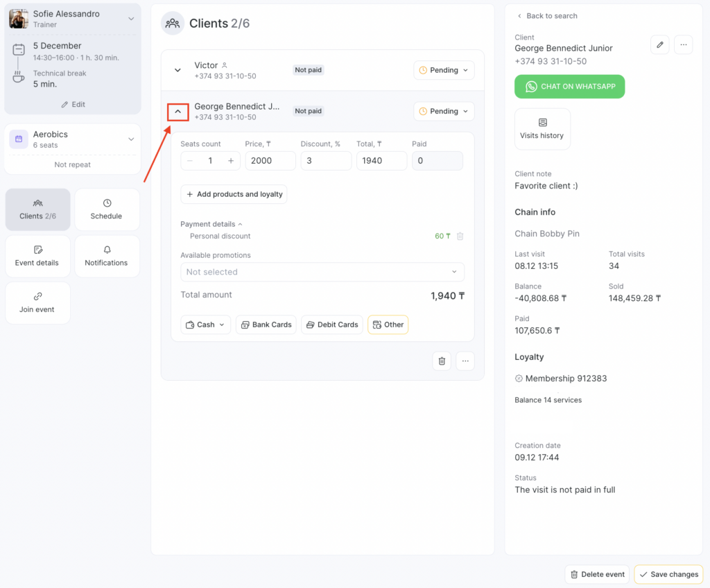710x588 pixels.
Task: Decrease seats count with minus button
Action: 190,161
